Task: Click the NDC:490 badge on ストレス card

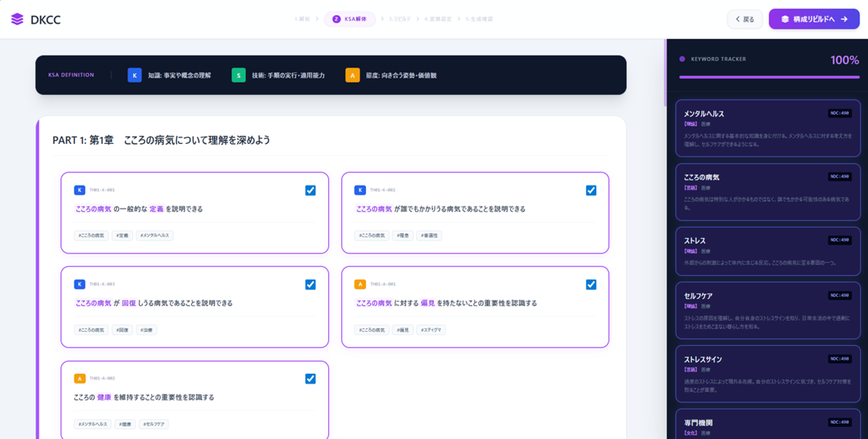Action: click(x=839, y=240)
